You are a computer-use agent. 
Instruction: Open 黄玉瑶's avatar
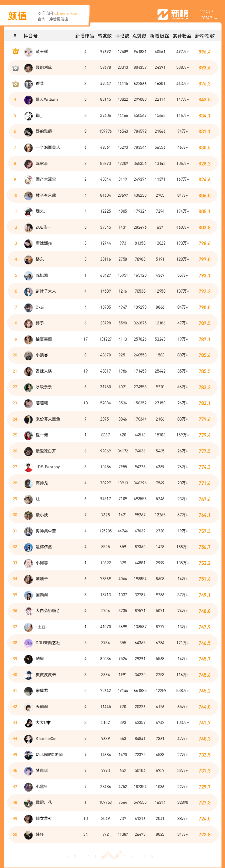[28, 52]
